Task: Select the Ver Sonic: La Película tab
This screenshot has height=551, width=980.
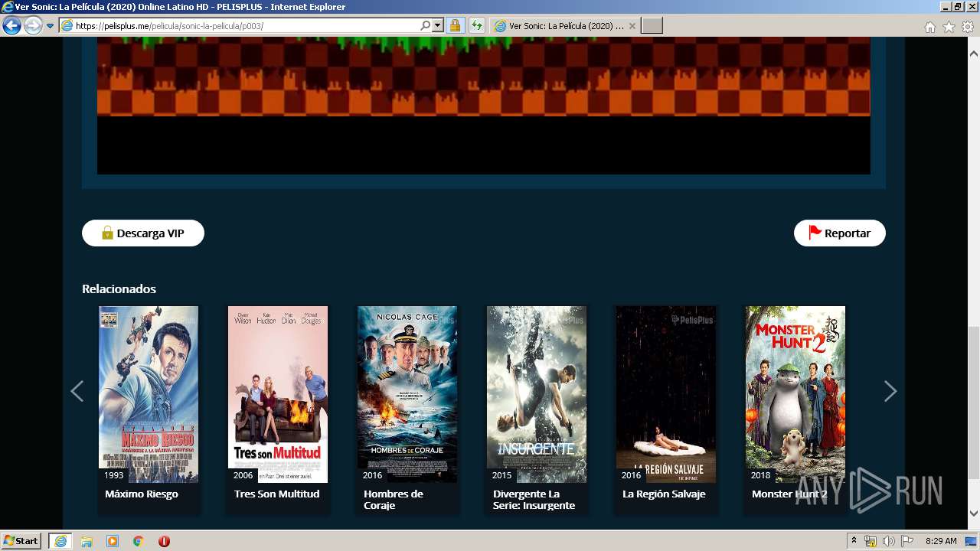Action: click(565, 26)
